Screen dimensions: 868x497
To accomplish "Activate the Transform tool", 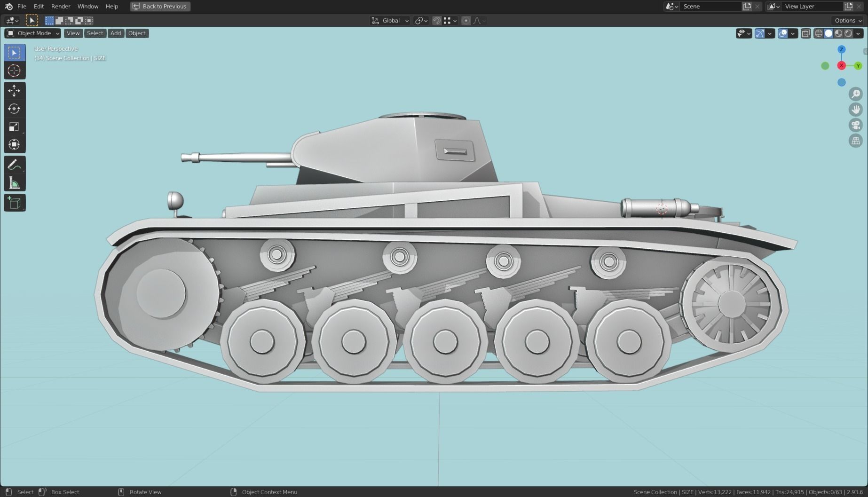I will 15,144.
